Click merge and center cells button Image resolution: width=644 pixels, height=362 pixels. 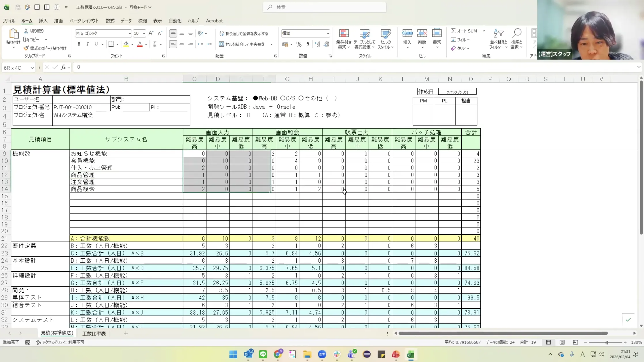pyautogui.click(x=242, y=44)
